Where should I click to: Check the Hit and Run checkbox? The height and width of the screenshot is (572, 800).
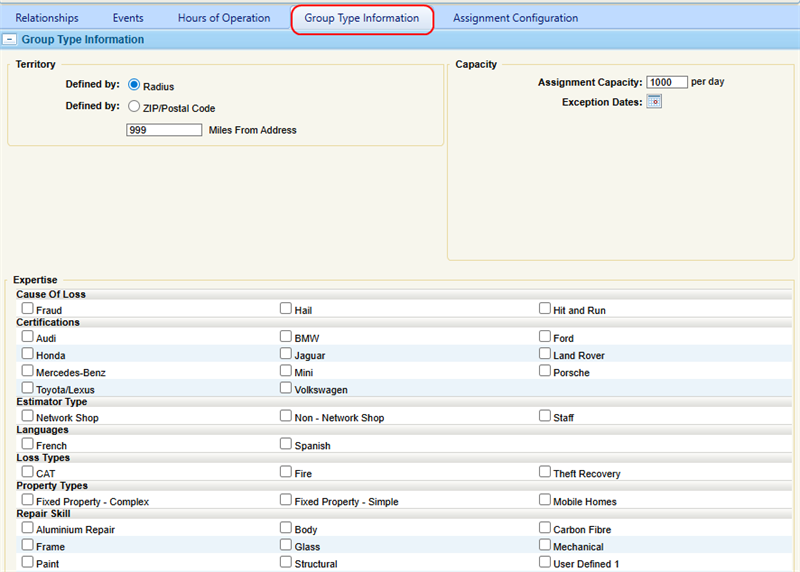coord(545,308)
